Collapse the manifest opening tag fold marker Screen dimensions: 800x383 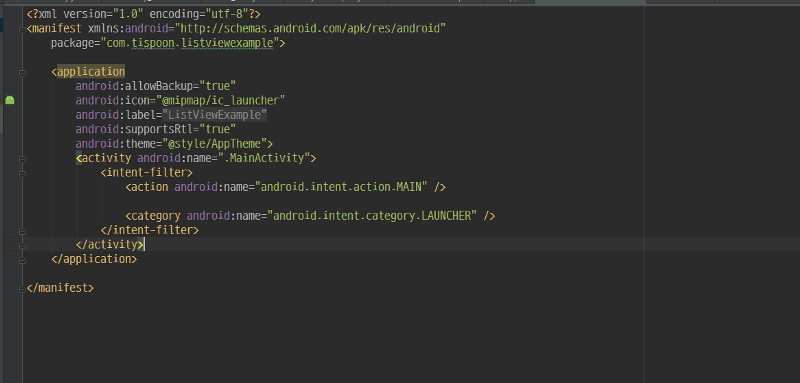(22, 30)
